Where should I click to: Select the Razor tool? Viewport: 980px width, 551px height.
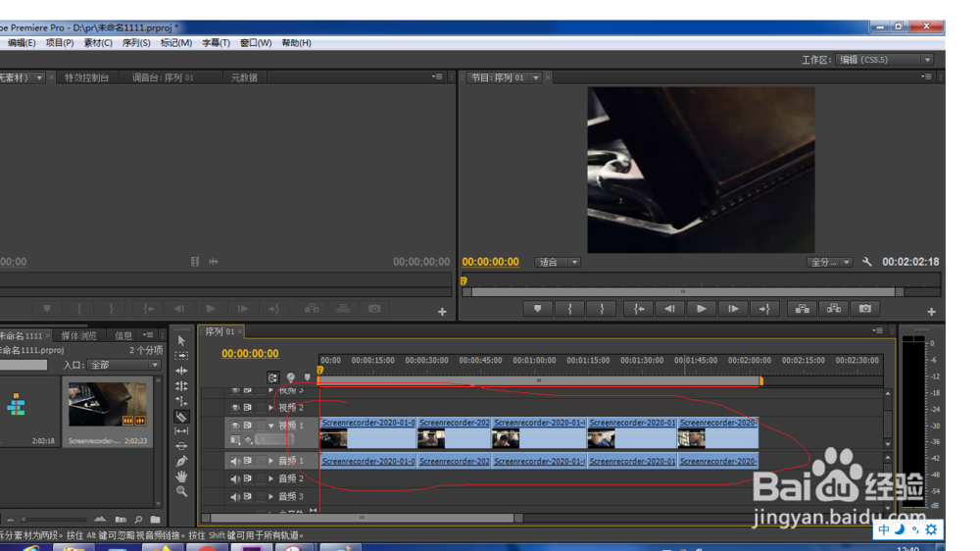tap(181, 417)
